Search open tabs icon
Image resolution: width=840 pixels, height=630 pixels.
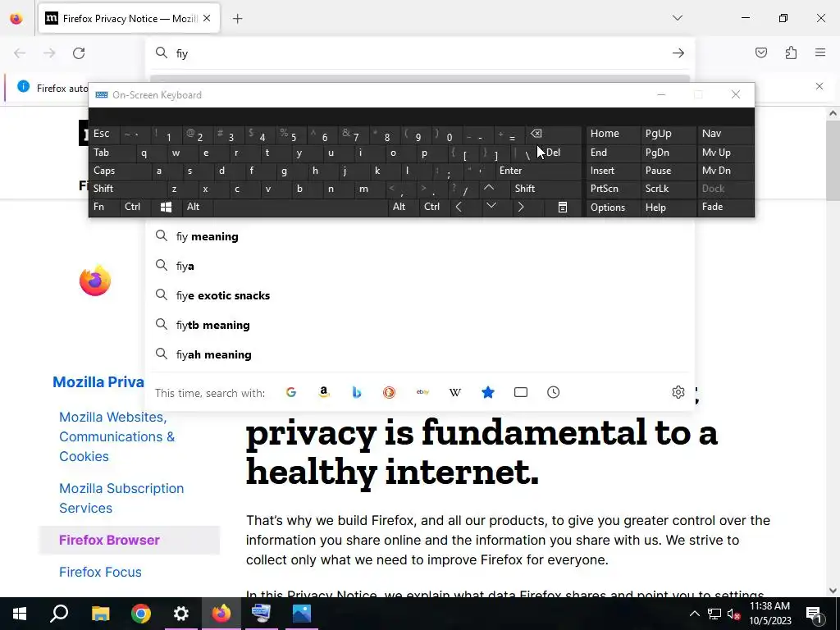coord(521,393)
